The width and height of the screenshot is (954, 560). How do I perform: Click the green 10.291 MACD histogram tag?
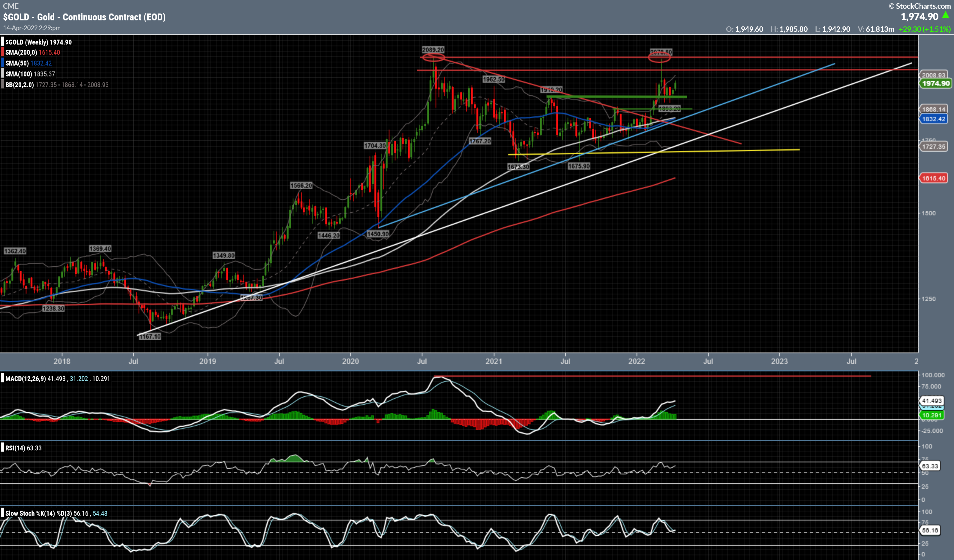(931, 415)
